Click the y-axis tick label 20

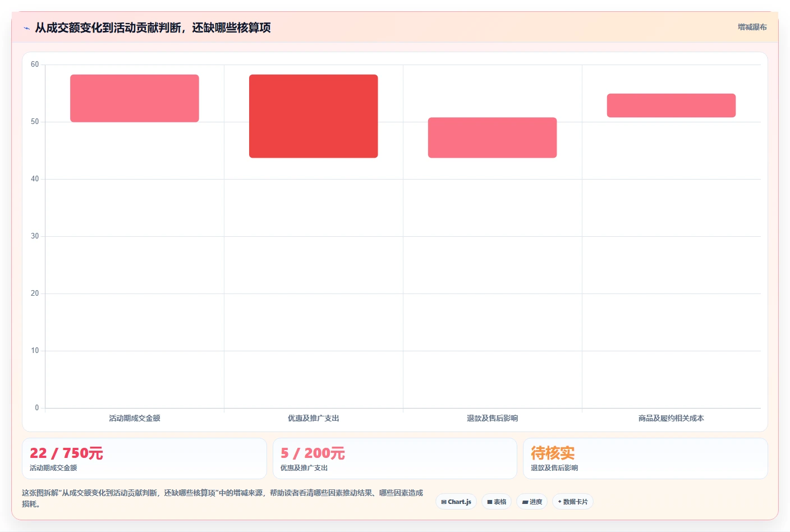coord(35,293)
